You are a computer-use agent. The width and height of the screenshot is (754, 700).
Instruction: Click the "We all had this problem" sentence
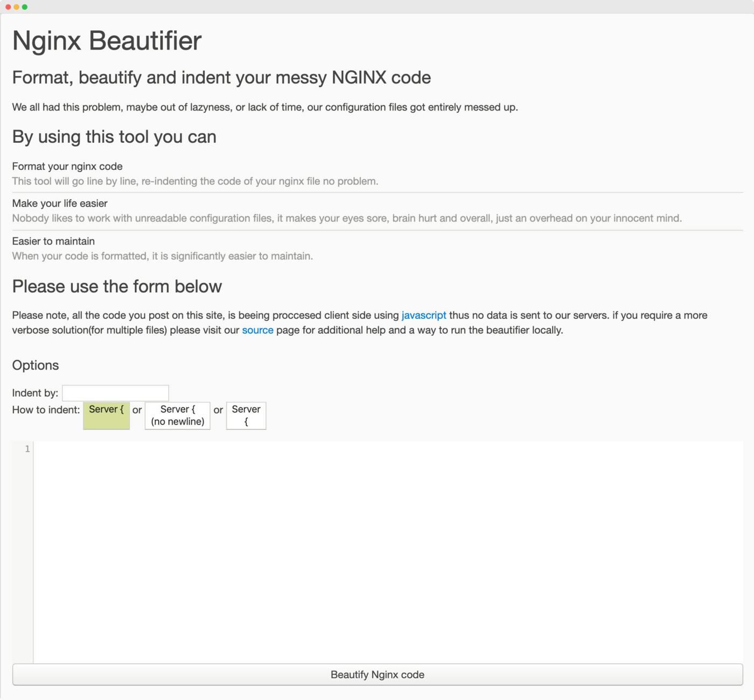(265, 107)
